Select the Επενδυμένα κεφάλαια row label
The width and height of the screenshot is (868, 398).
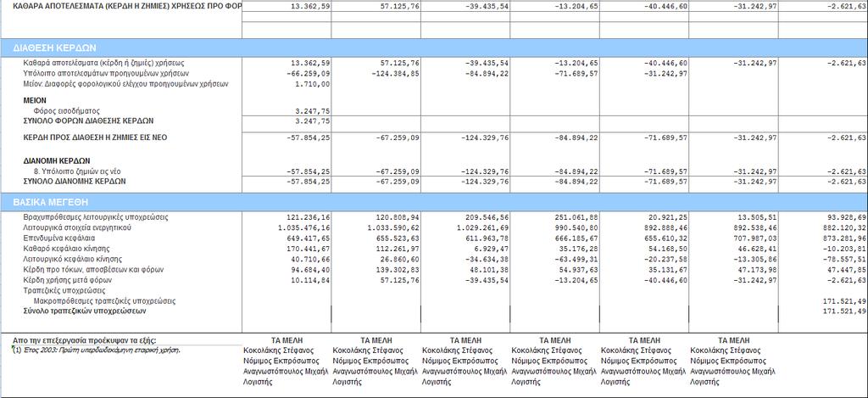(58, 238)
